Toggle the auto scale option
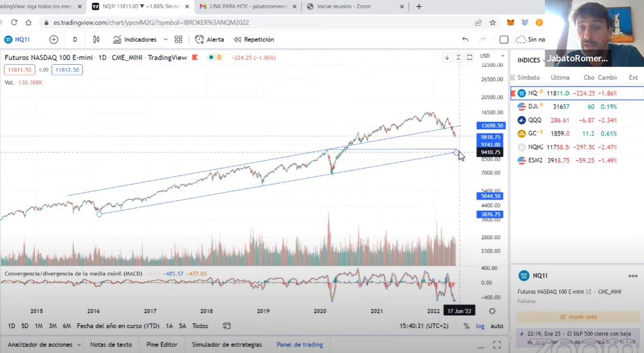The width and height of the screenshot is (644, 353). (x=496, y=326)
